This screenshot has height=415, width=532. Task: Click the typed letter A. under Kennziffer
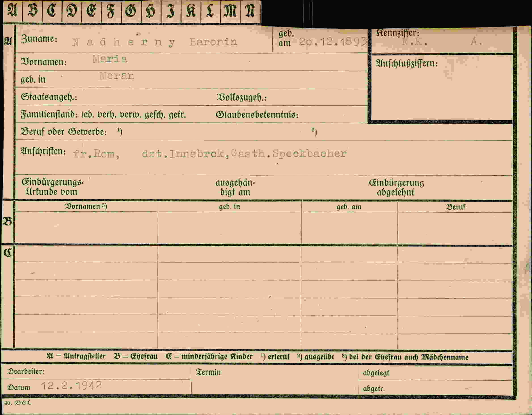476,41
